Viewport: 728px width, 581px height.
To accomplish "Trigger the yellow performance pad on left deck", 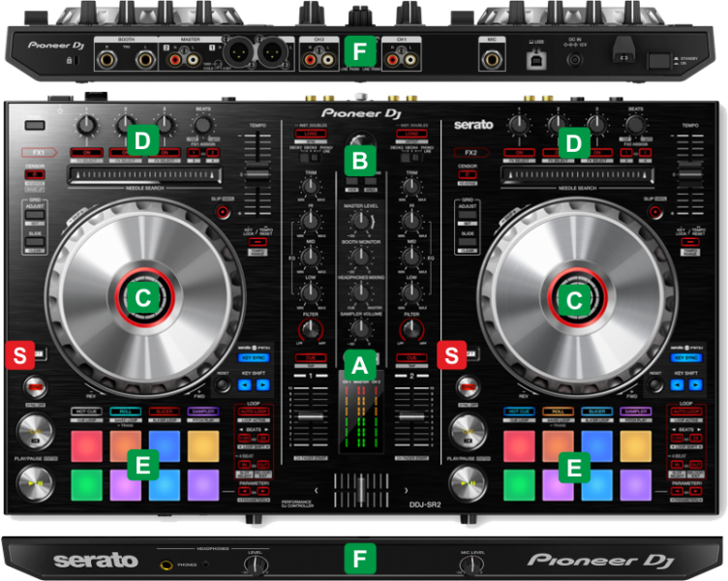I will click(x=203, y=446).
